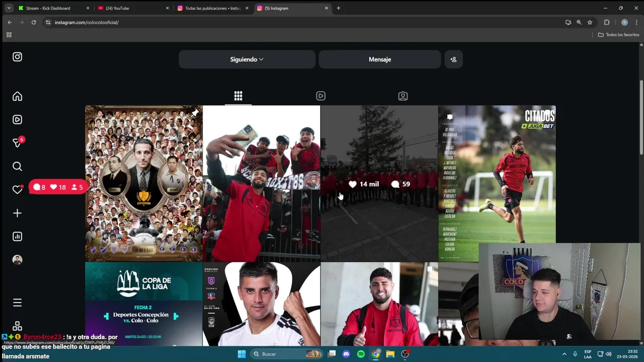Open File Explorer from the taskbar

click(390, 354)
